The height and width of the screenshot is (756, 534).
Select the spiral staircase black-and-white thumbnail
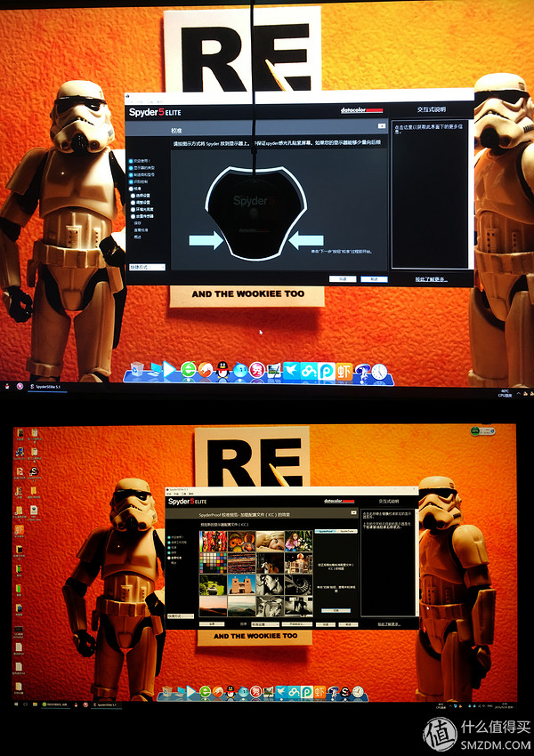299,584
